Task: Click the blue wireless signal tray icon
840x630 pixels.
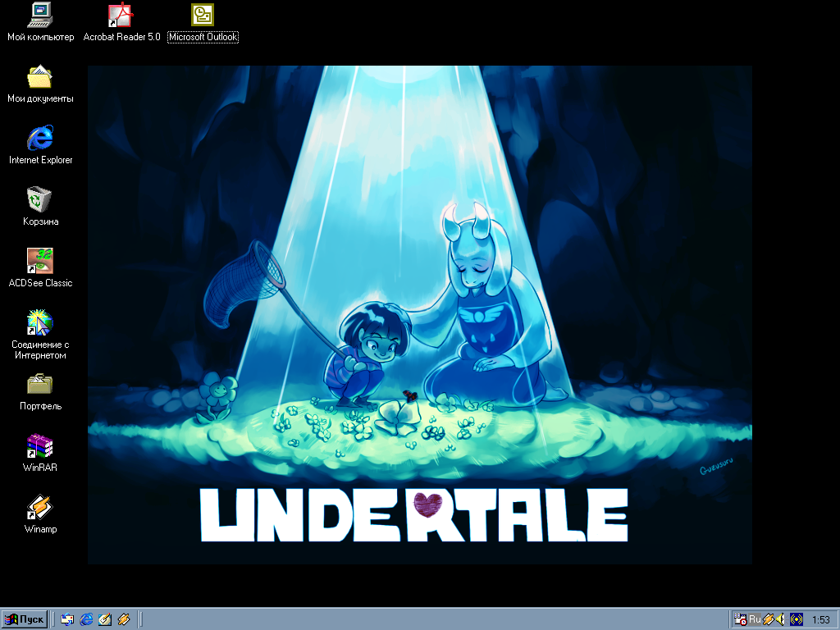Action: point(797,619)
